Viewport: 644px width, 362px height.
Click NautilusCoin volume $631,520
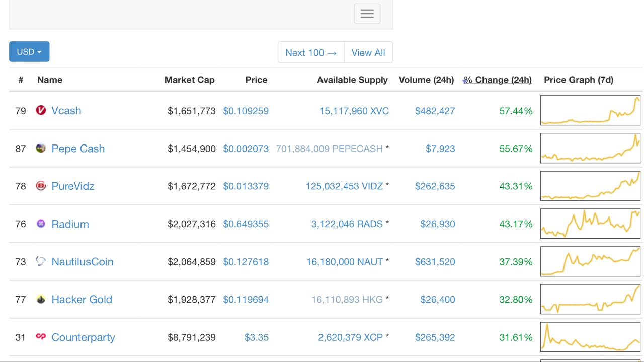click(x=435, y=262)
